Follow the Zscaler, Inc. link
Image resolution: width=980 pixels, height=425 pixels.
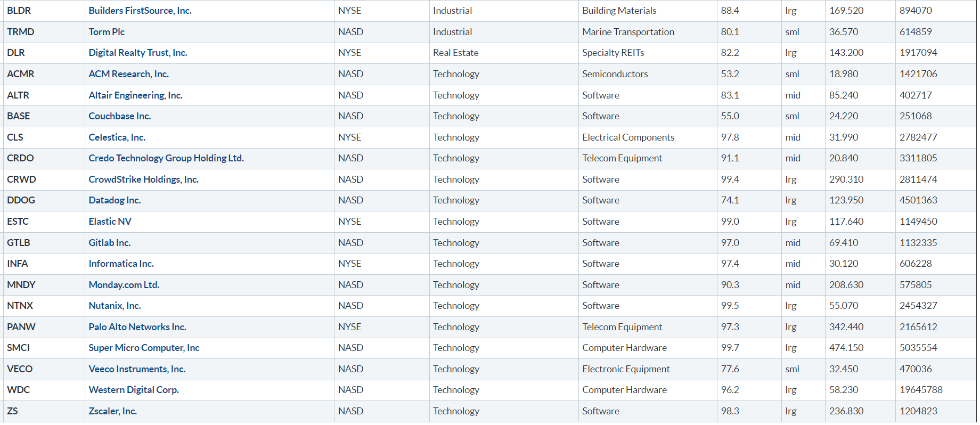[113, 411]
